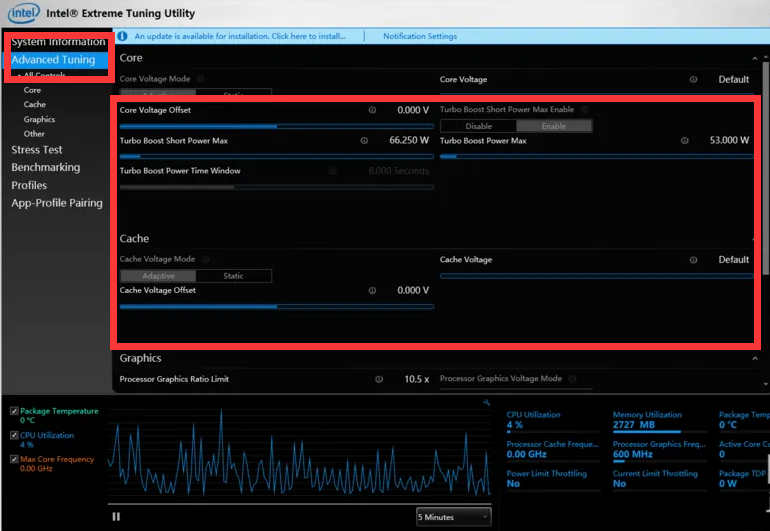Click the 8.000 Seconds time window value

[x=398, y=171]
